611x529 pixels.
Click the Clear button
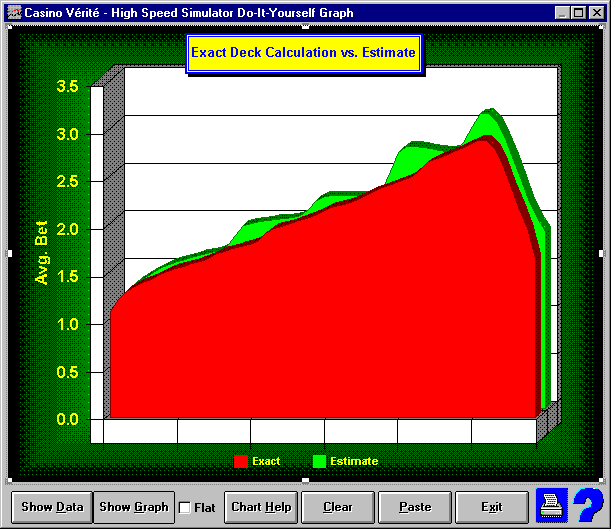[x=338, y=507]
